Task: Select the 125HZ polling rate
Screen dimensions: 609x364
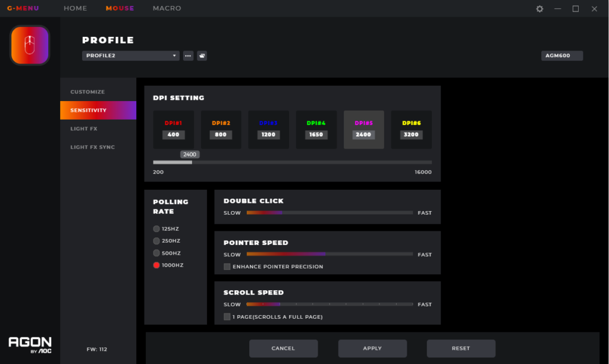Action: (x=156, y=229)
